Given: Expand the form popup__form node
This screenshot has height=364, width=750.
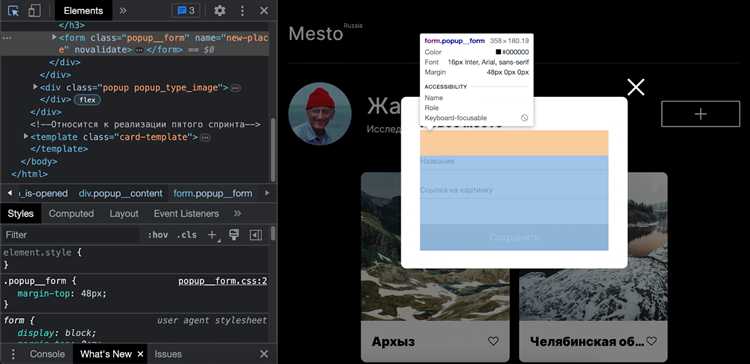Looking at the screenshot, I should coord(54,36).
